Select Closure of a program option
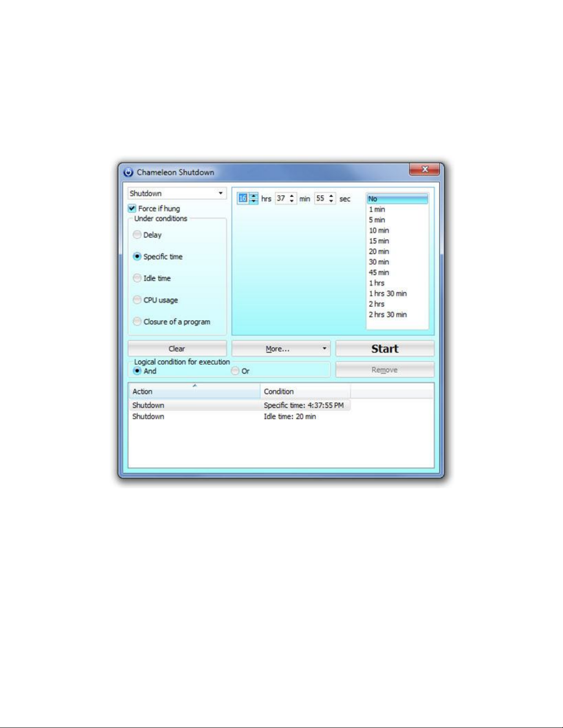The width and height of the screenshot is (563, 728). click(x=137, y=321)
